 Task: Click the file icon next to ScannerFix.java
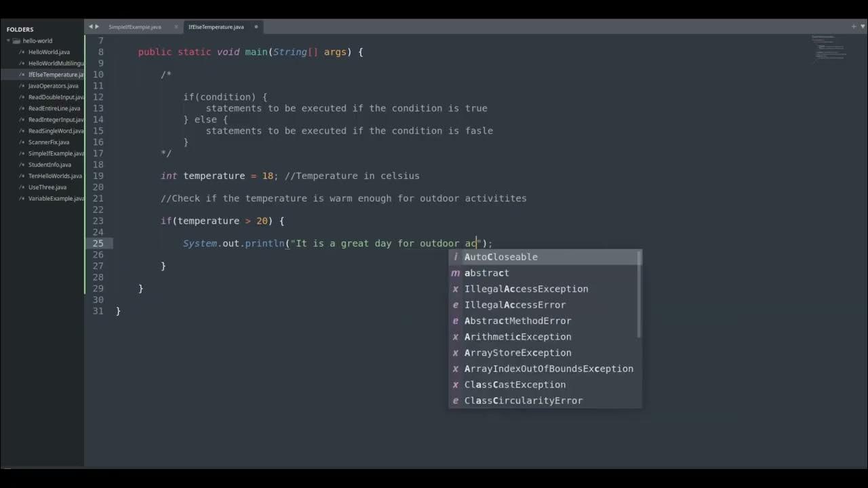(21, 142)
